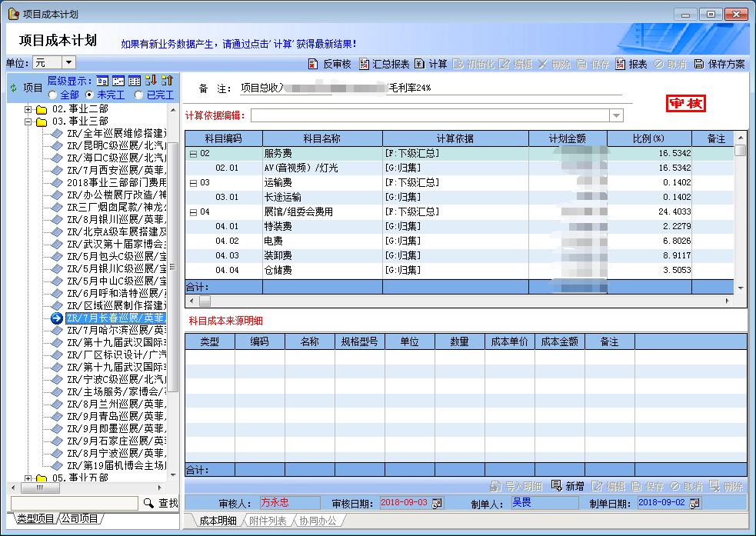Screen dimensions: 756x536
Task: Click the project search input field
Action: [x=73, y=503]
